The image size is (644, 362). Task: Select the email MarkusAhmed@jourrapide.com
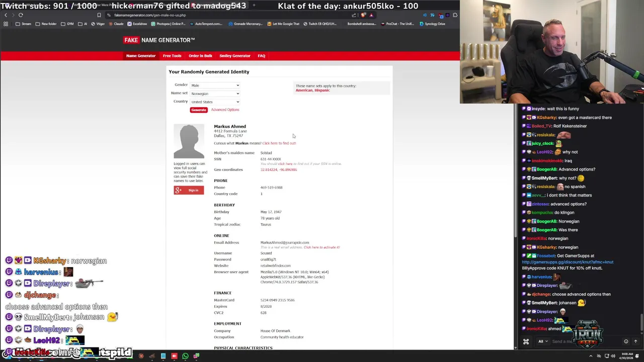(285, 242)
